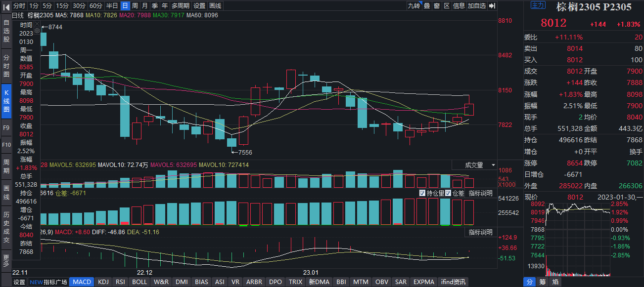Image resolution: width=644 pixels, height=287 pixels.
Task: Open the 更多 section in left sidebar
Action: [6, 260]
